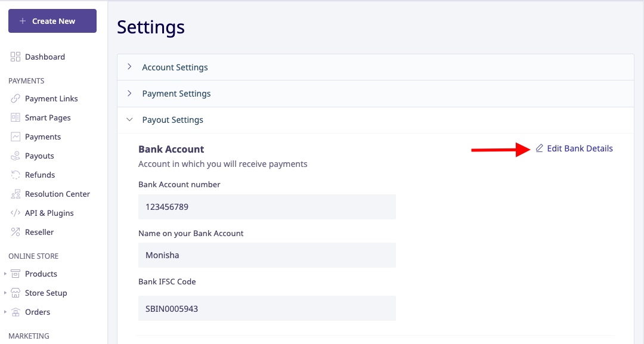This screenshot has height=344, width=644.
Task: Click the Payouts hand-coin icon
Action: [15, 156]
